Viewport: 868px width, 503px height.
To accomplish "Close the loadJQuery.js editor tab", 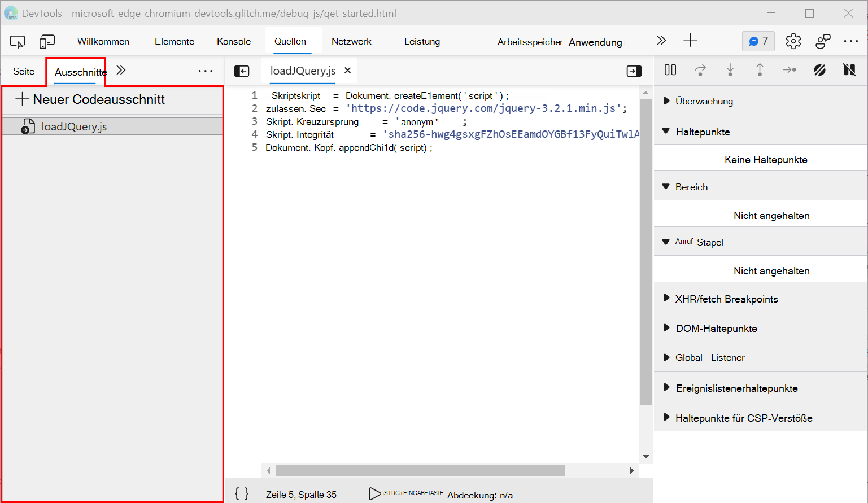I will (348, 71).
